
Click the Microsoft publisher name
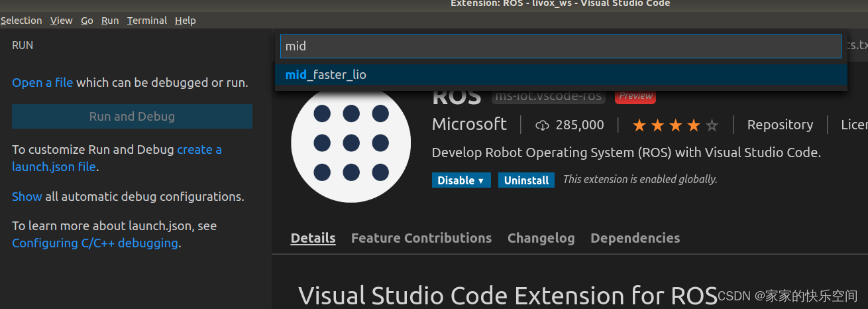[x=469, y=125]
